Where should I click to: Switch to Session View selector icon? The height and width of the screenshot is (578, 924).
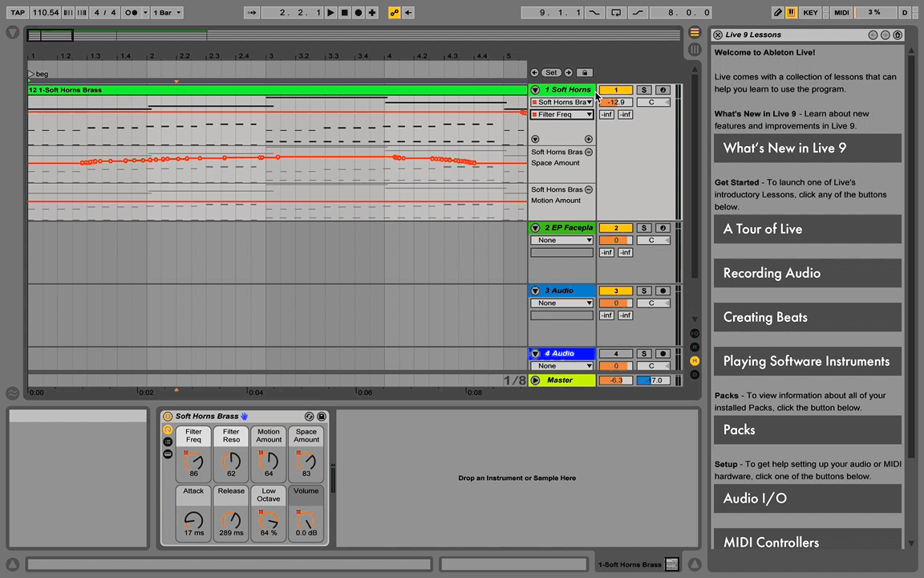point(694,50)
